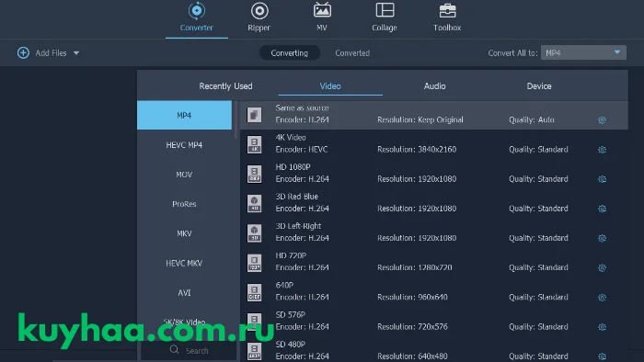Click Resolution: 720x576 text

412,326
